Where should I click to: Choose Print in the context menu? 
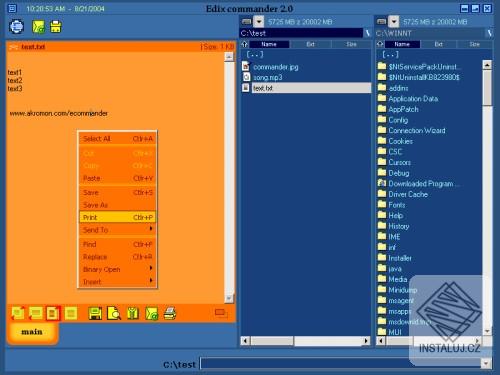(117, 217)
